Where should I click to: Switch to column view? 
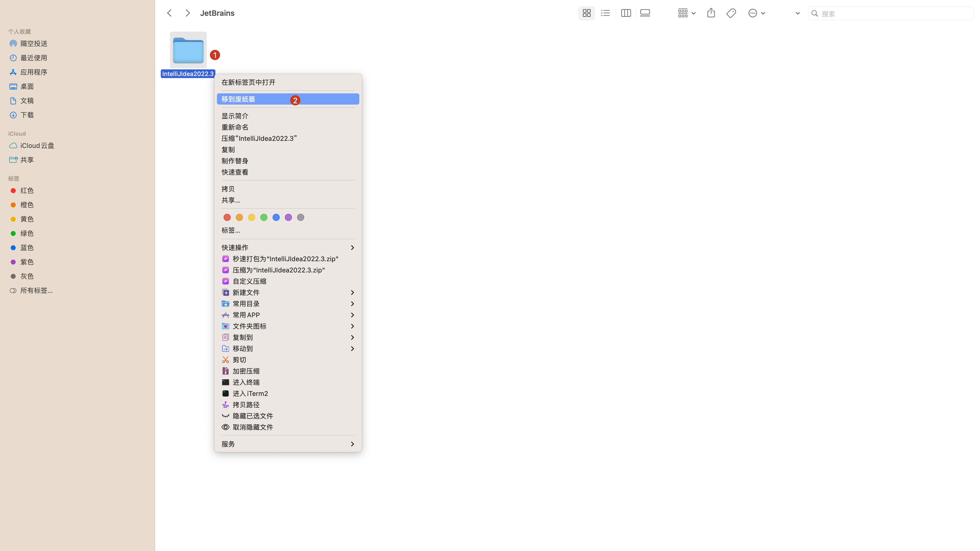626,13
